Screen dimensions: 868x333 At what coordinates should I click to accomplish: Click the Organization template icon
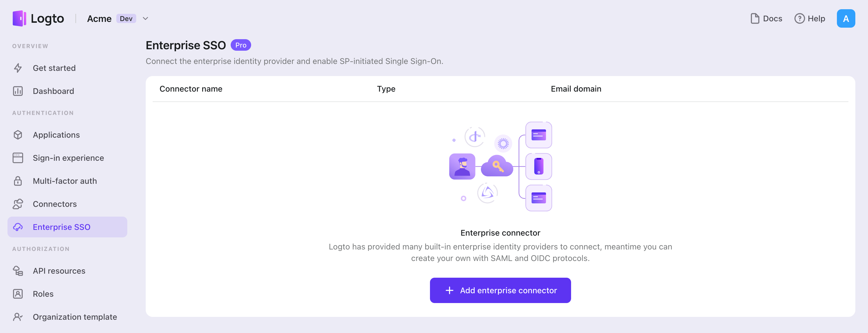(18, 317)
